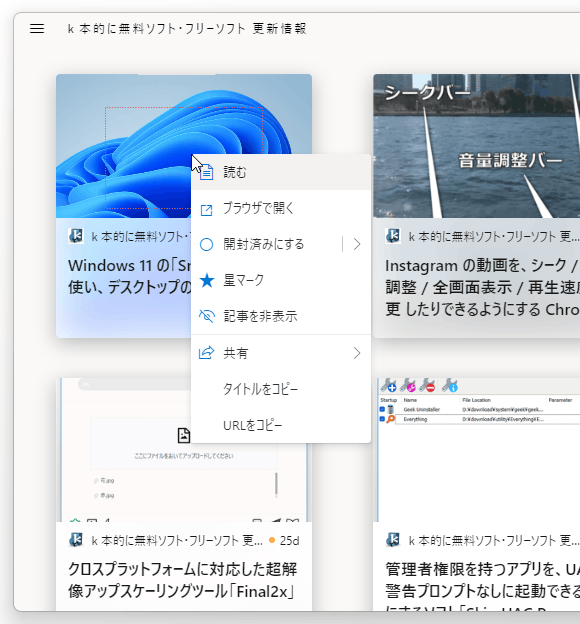Open the Geek Uninstaller startup list thumbnail
The width and height of the screenshot is (580, 624).
476,450
